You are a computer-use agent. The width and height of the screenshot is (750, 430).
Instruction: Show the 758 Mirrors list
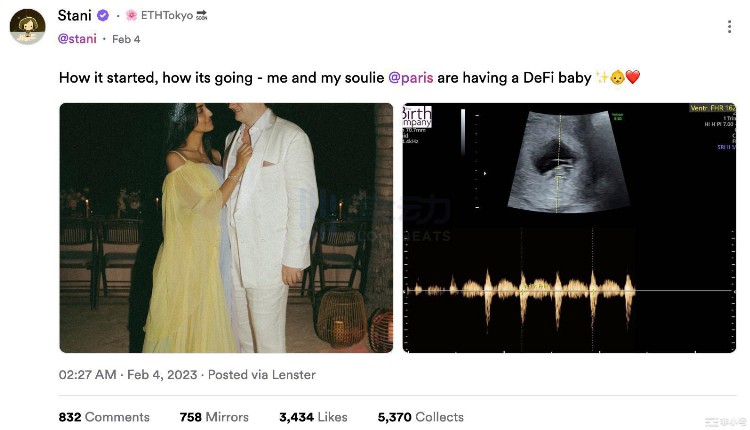214,417
